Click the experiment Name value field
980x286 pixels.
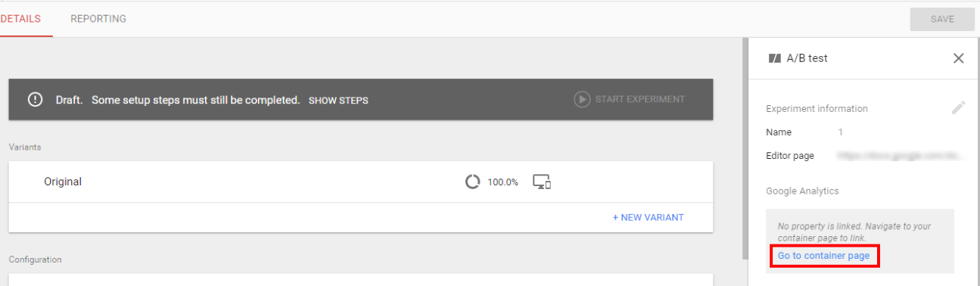click(x=840, y=132)
